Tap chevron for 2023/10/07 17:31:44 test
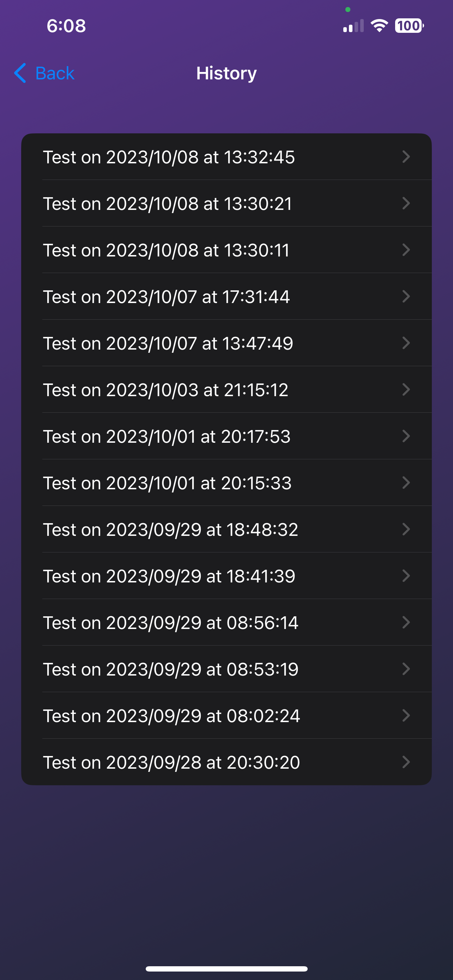The width and height of the screenshot is (453, 980). click(406, 296)
